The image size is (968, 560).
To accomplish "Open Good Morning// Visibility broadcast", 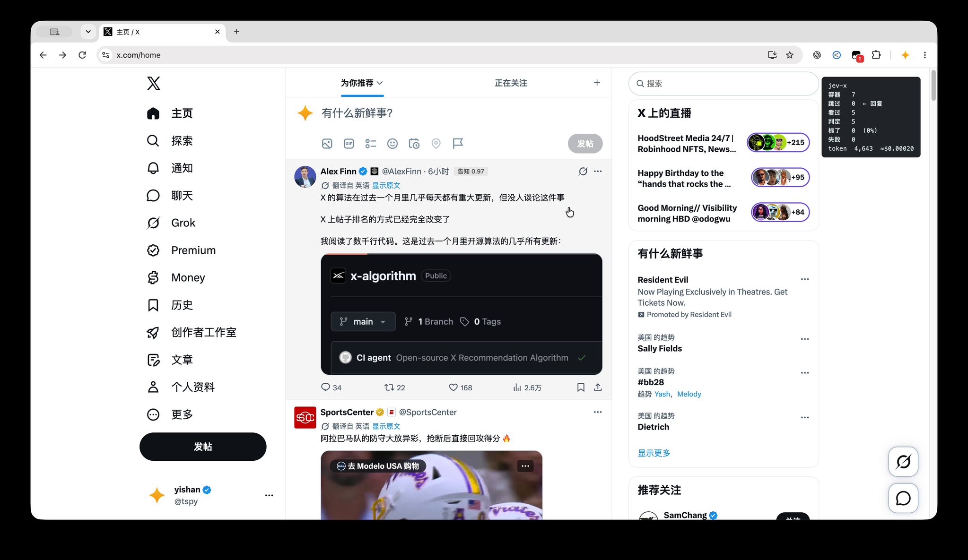I will point(724,213).
